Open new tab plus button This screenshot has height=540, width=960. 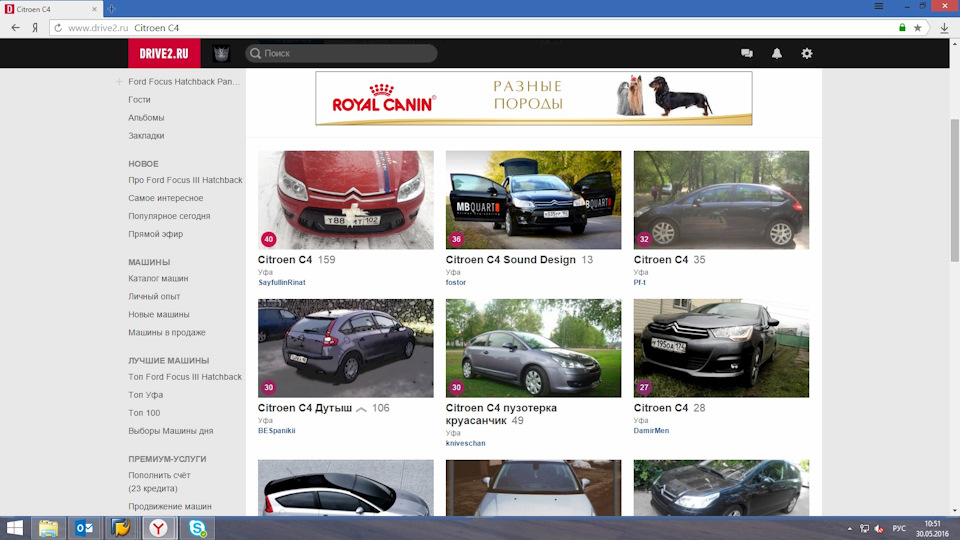click(111, 9)
